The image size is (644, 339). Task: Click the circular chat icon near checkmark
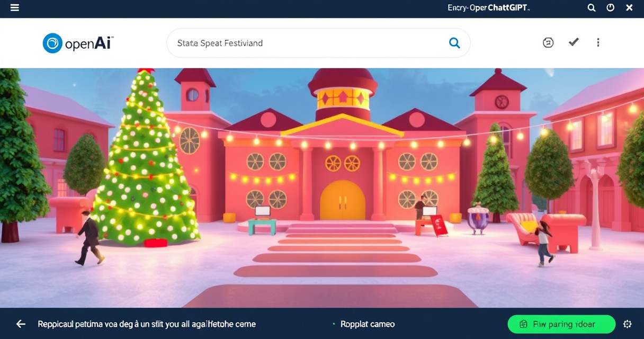tap(548, 42)
